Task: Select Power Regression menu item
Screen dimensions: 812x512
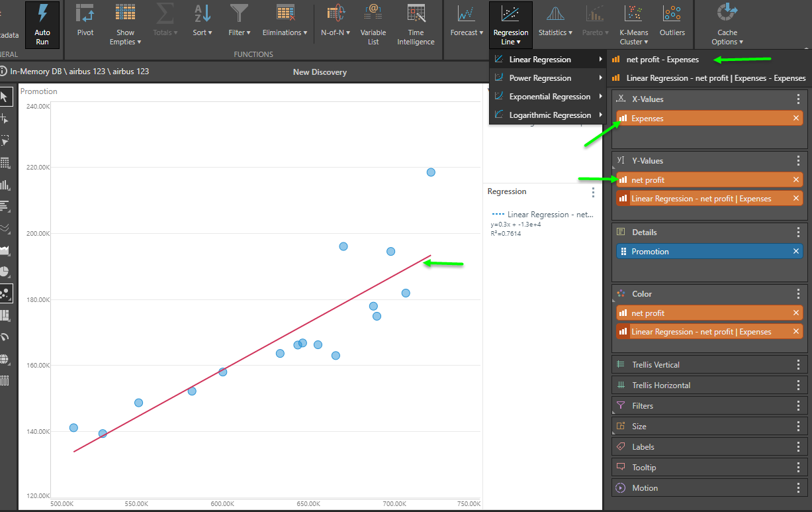Action: coord(540,78)
